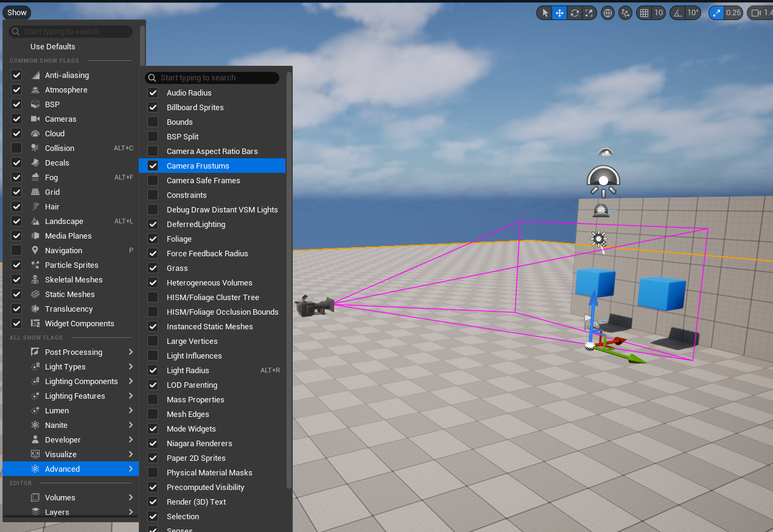Toggle rotation angle snapping icon
773x532 pixels.
click(x=677, y=13)
